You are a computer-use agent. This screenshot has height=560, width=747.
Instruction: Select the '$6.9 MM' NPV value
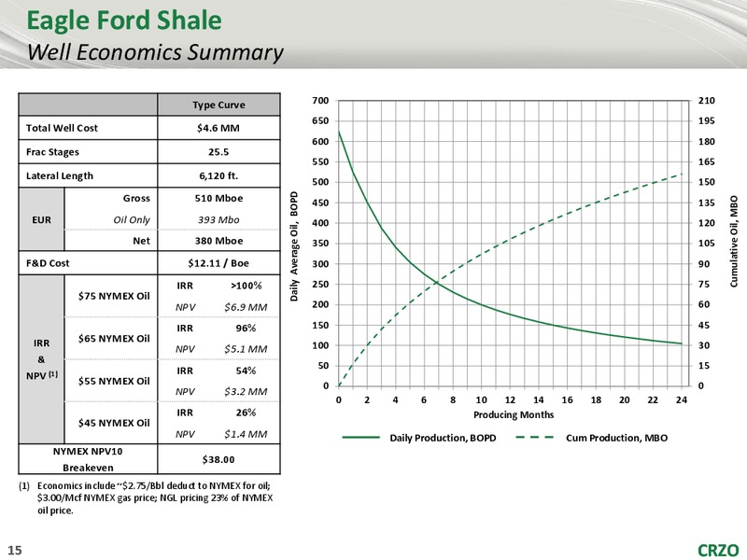click(246, 307)
